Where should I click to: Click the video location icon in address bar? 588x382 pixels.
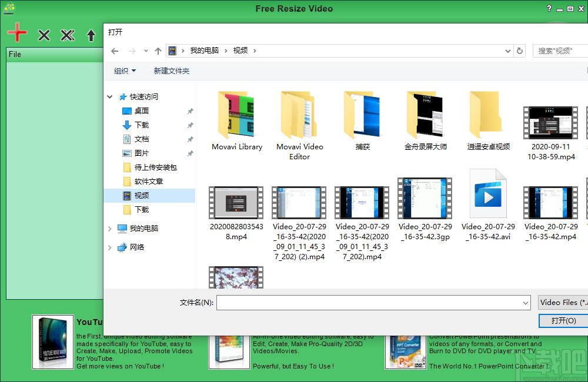[172, 51]
